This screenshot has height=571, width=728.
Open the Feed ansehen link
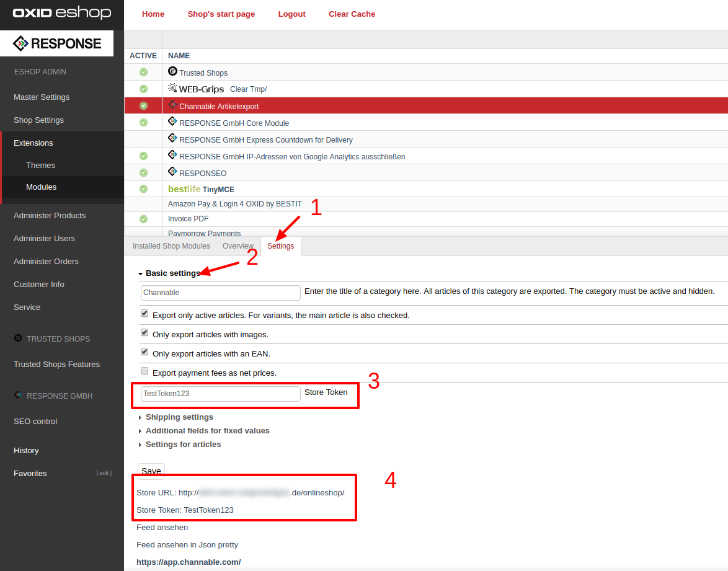[162, 528]
